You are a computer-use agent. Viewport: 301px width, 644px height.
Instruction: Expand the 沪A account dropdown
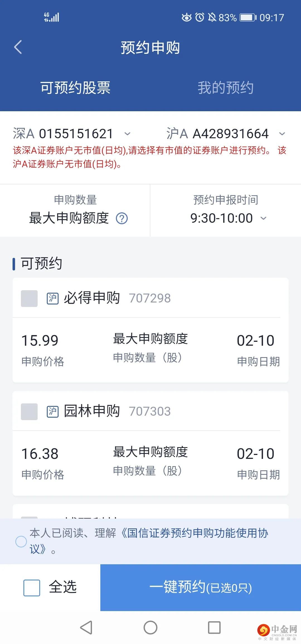pyautogui.click(x=282, y=134)
